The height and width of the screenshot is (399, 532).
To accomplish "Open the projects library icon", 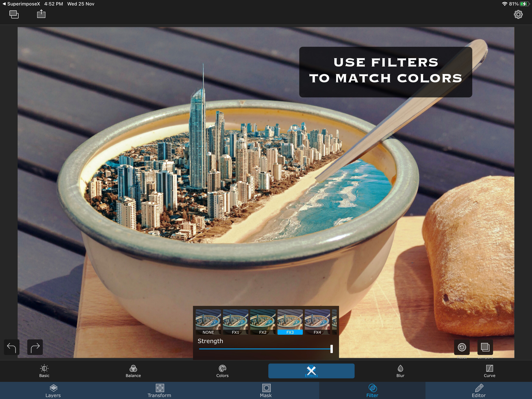I will [x=14, y=14].
